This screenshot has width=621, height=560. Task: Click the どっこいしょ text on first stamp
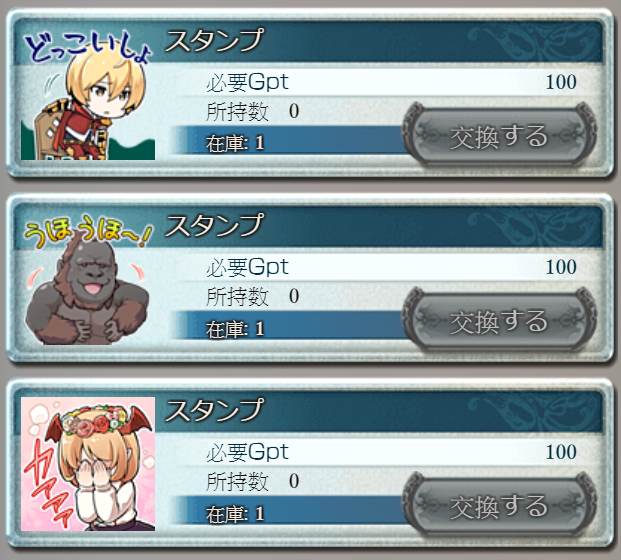86,48
